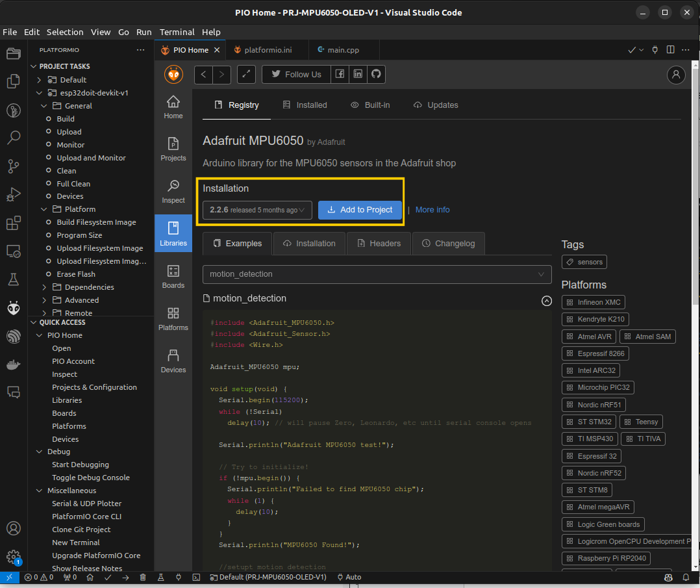Open the File menu

pos(10,32)
